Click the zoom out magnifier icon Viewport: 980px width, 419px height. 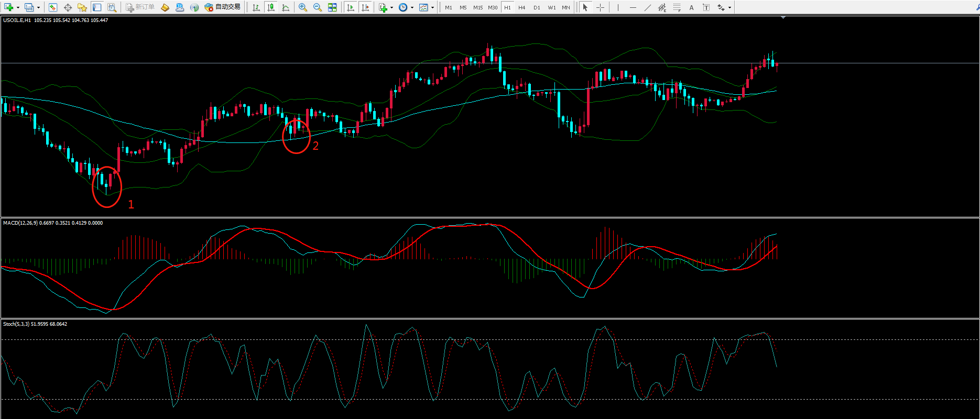point(317,7)
